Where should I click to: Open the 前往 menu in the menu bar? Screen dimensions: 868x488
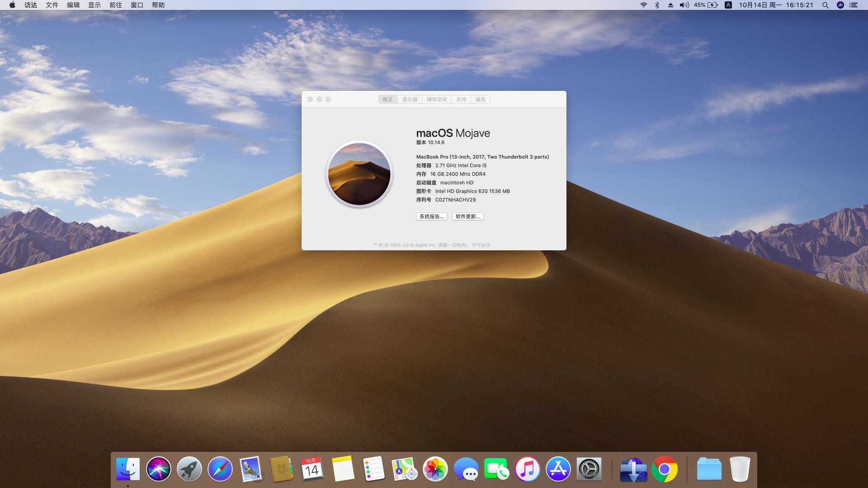pos(116,5)
